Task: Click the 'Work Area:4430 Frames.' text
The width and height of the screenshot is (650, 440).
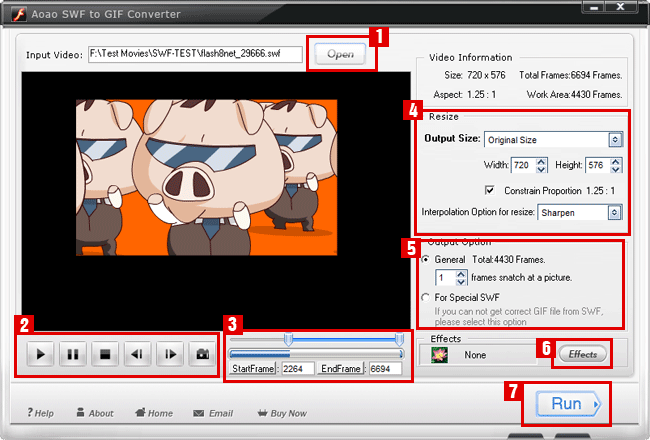Action: click(574, 95)
